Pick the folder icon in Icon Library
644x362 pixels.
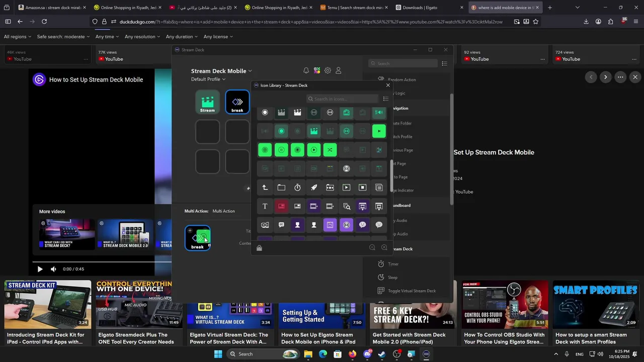pos(281,188)
